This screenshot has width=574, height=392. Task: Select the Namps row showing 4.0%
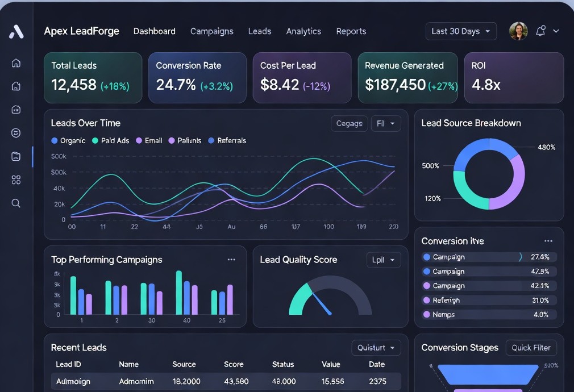[x=489, y=314]
